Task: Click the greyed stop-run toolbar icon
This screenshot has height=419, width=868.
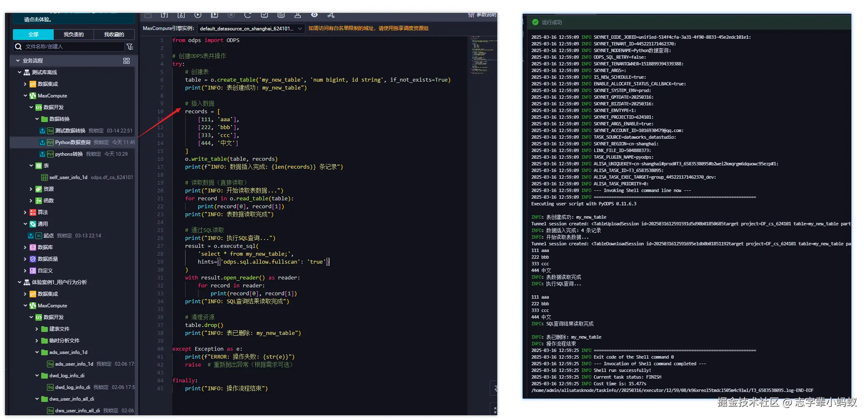Action: pyautogui.click(x=231, y=15)
